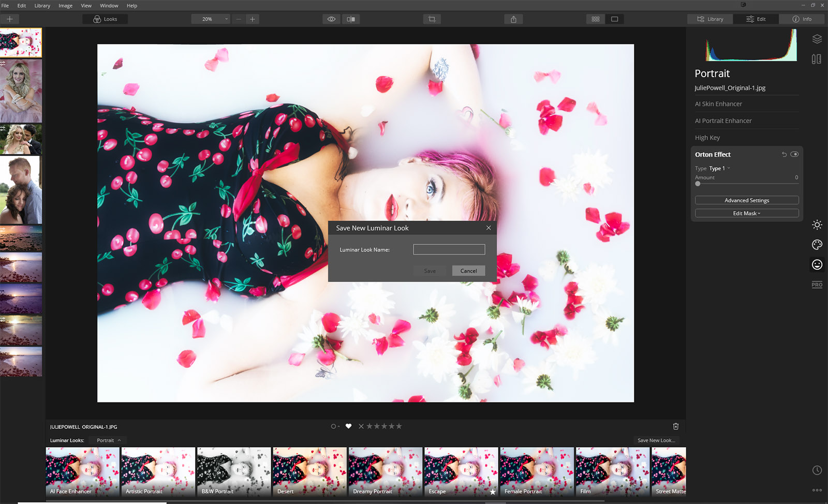This screenshot has width=828, height=504.
Task: Click the Orton Effect Amount slider handle
Action: 698,184
